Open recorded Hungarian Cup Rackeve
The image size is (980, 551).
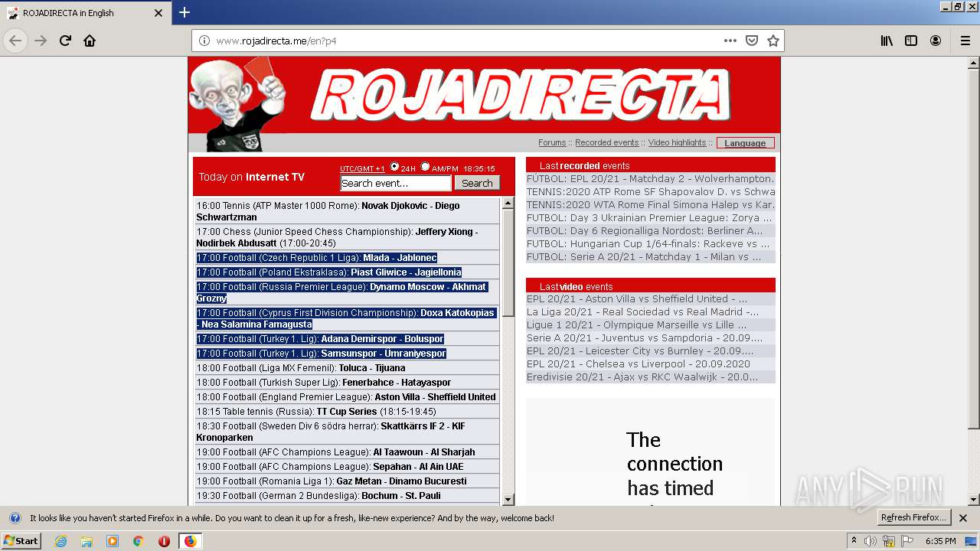pos(650,244)
